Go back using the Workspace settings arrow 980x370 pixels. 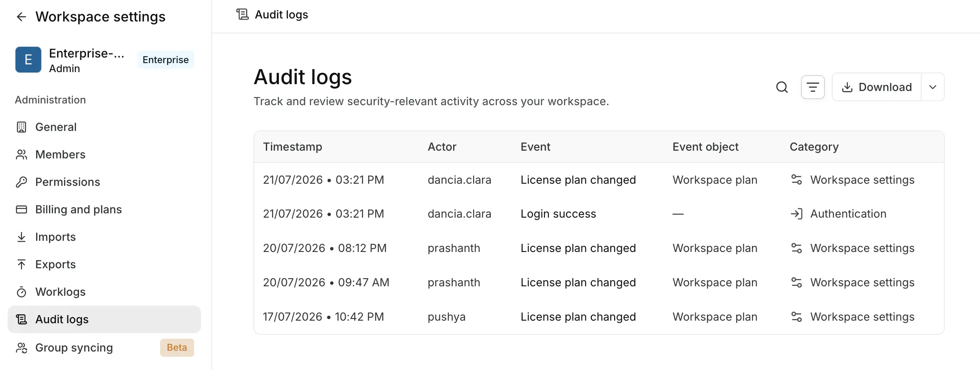click(21, 17)
